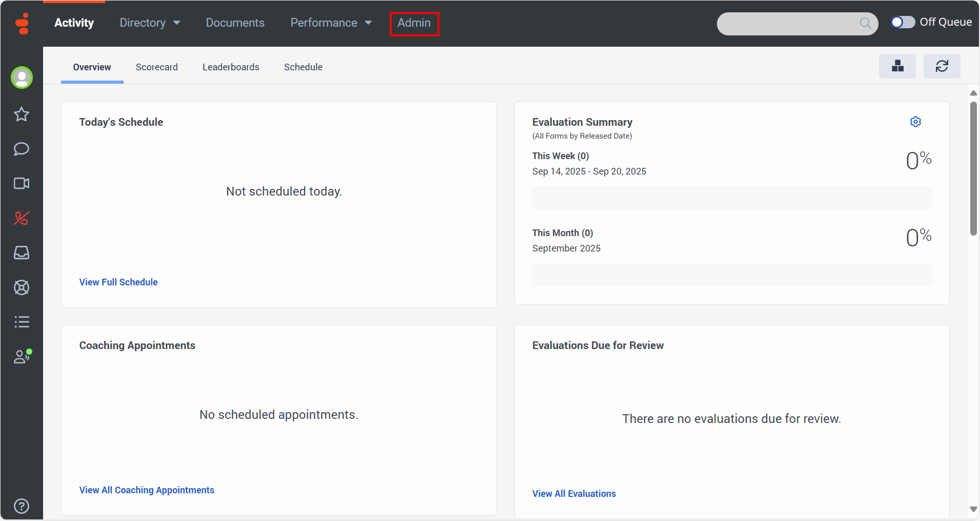Image resolution: width=980 pixels, height=521 pixels.
Task: Click the "Not scheduled today." text
Action: tap(284, 191)
